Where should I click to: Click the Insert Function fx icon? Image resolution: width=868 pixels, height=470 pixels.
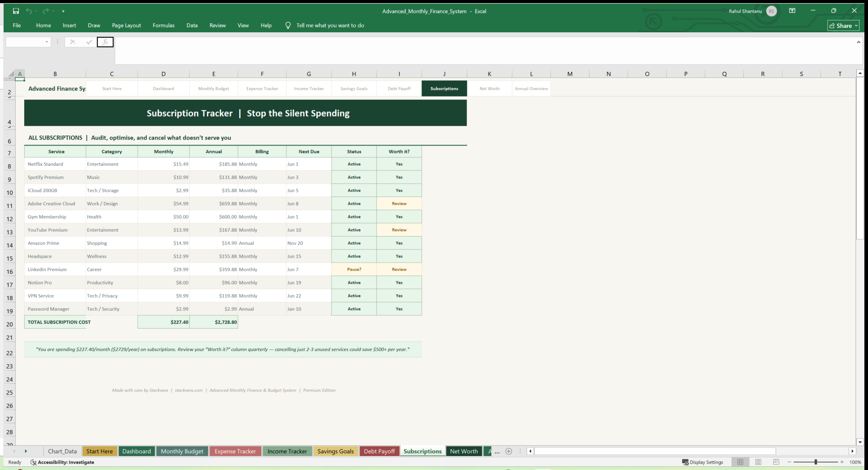coord(105,42)
